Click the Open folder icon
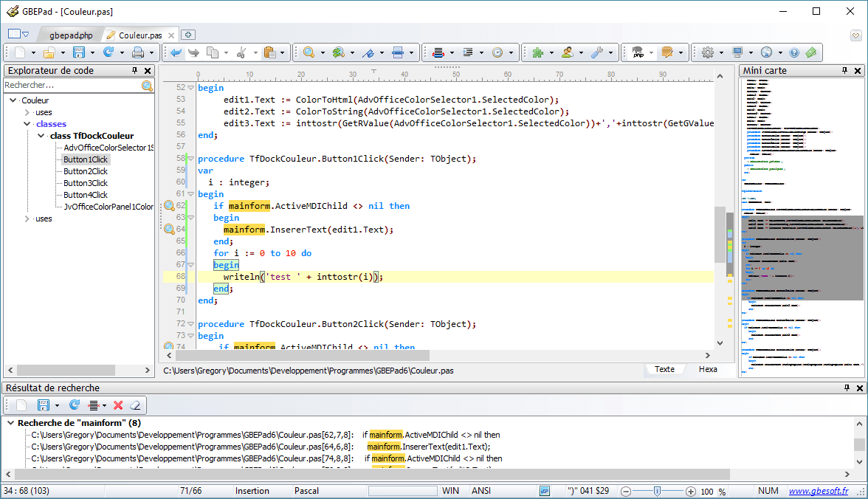 [49, 52]
